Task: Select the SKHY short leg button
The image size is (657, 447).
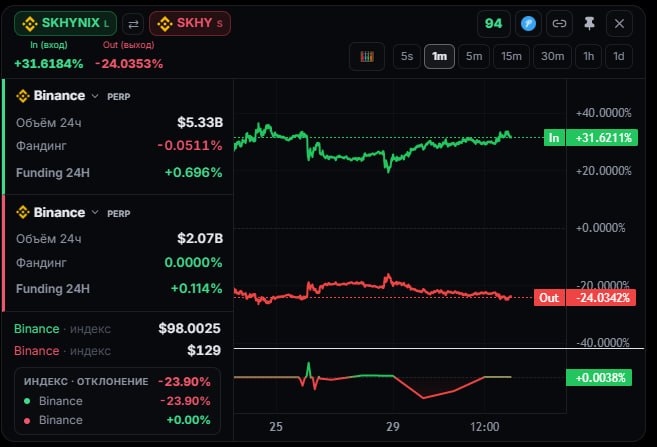Action: pos(190,23)
